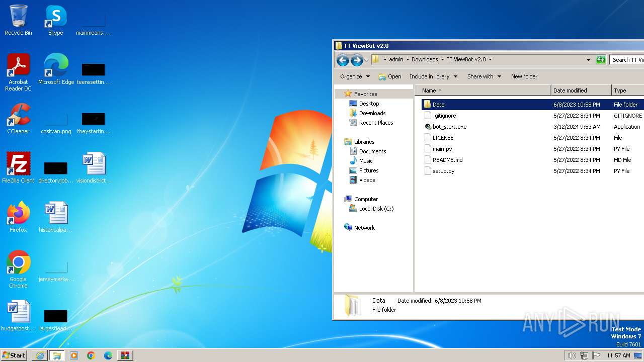Viewport: 644px width, 362px height.
Task: Click the Search TT ViewBot field
Action: point(627,60)
